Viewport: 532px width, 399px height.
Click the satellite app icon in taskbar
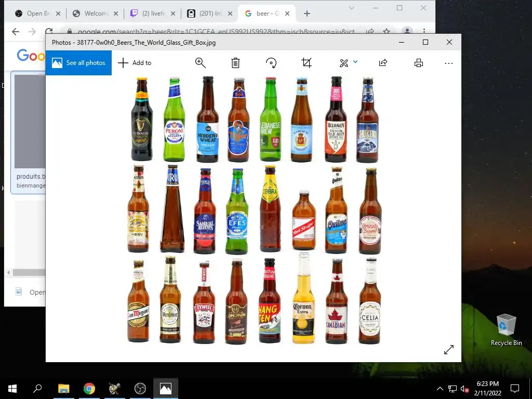115,389
